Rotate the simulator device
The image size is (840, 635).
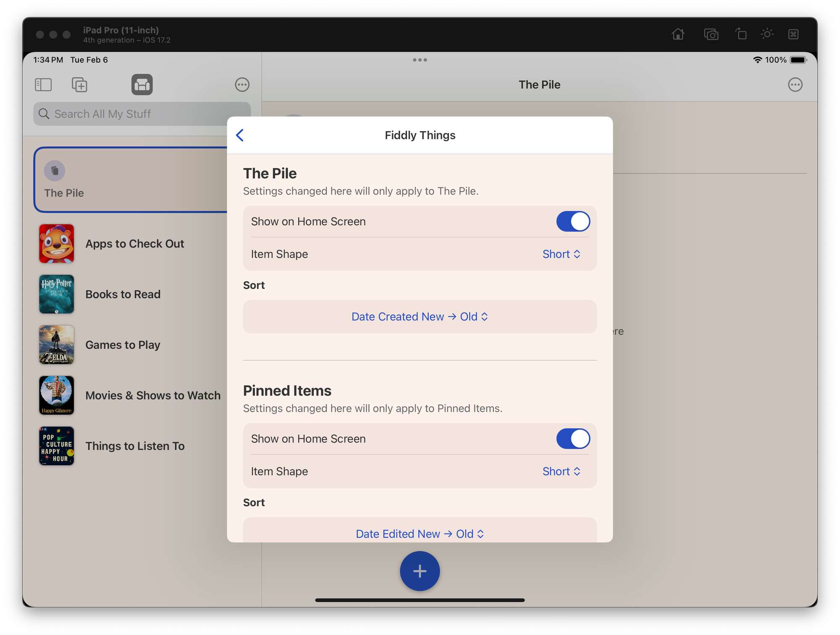741,34
